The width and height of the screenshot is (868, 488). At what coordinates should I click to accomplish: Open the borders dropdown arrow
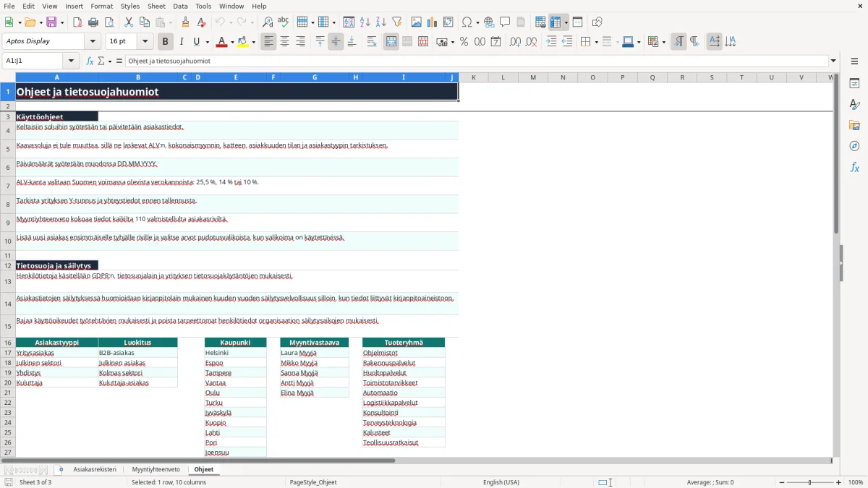click(597, 42)
